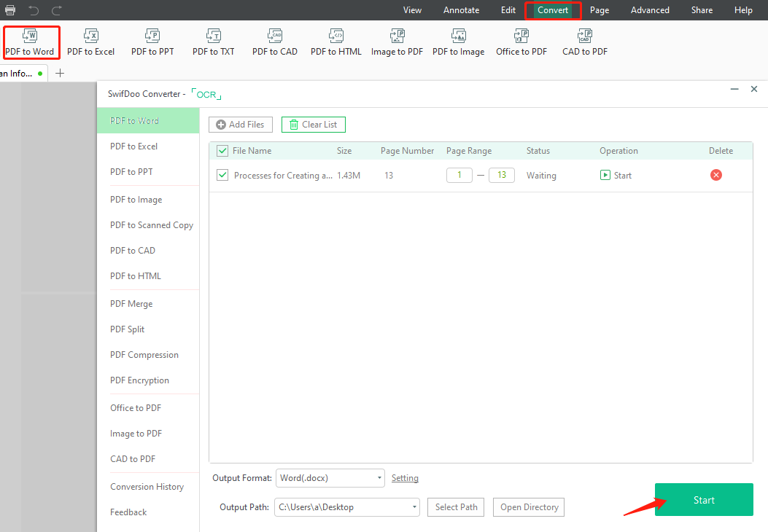This screenshot has height=532, width=768.
Task: Delete the file using the red X icon
Action: tap(716, 175)
